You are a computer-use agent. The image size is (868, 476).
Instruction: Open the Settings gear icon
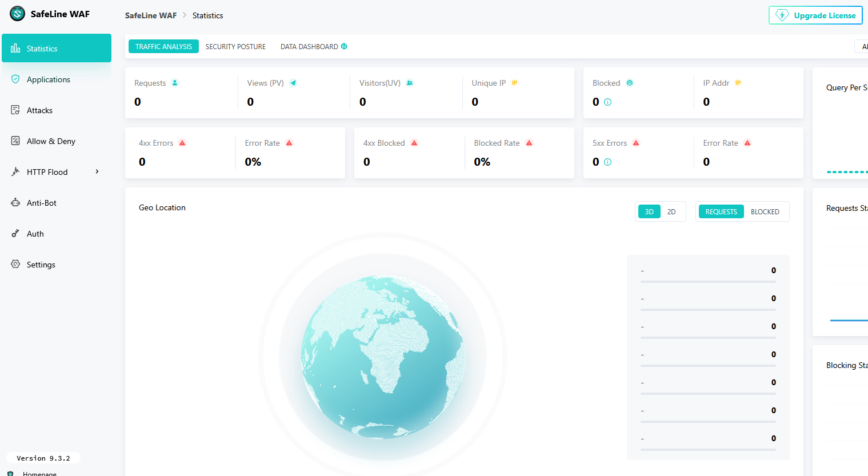pos(15,265)
